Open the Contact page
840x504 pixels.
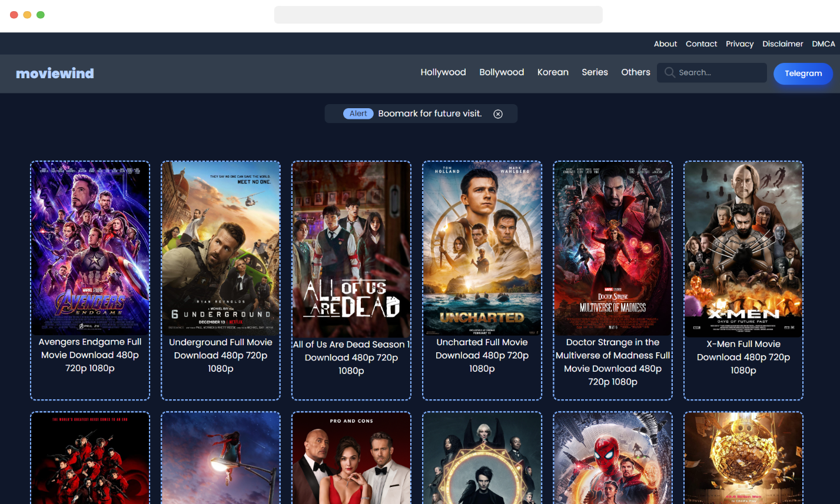pyautogui.click(x=701, y=44)
